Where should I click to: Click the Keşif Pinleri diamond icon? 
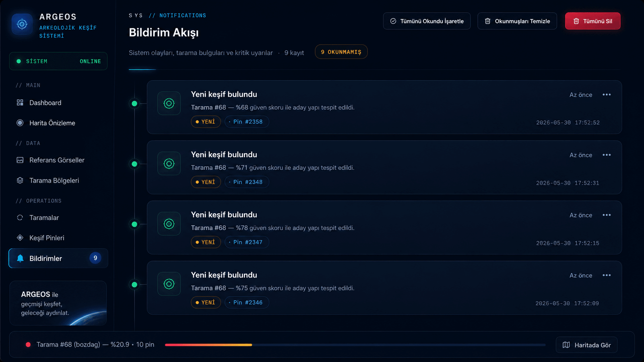pos(20,238)
